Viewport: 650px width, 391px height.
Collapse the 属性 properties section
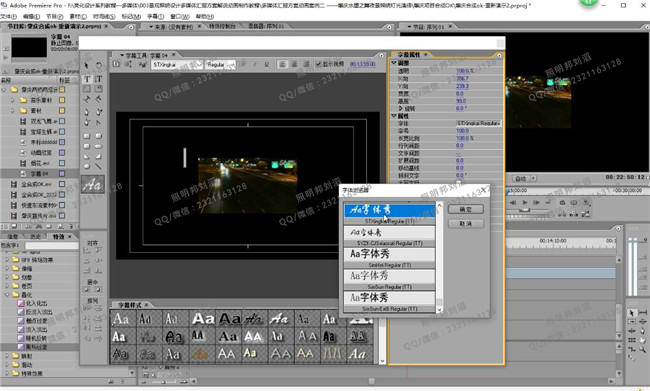394,116
